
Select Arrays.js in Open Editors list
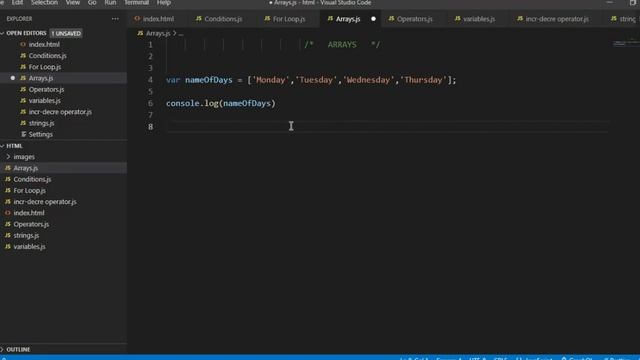tap(41, 78)
